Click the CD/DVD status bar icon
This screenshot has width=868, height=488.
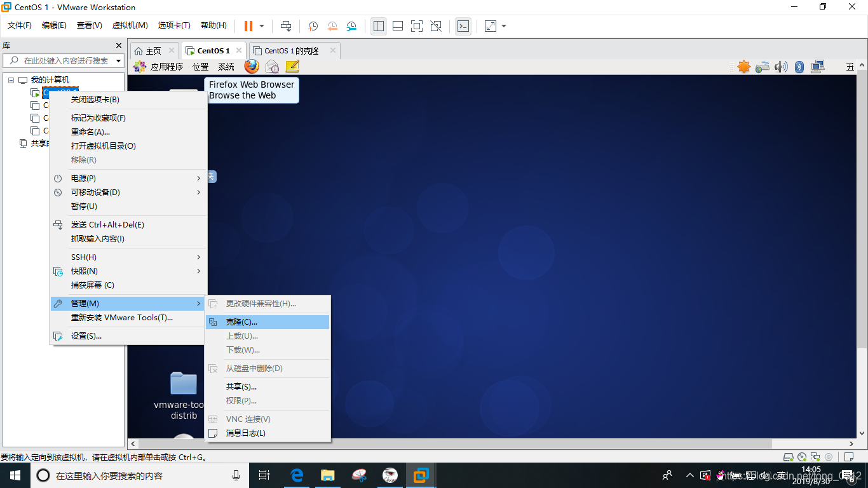[x=802, y=457]
